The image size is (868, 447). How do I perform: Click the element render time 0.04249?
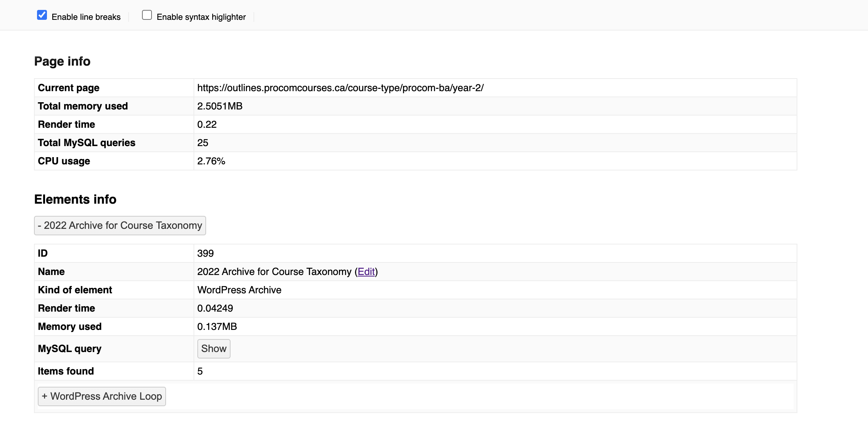[215, 308]
